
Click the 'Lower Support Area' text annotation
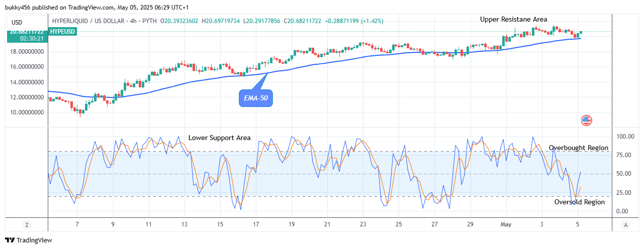(219, 138)
